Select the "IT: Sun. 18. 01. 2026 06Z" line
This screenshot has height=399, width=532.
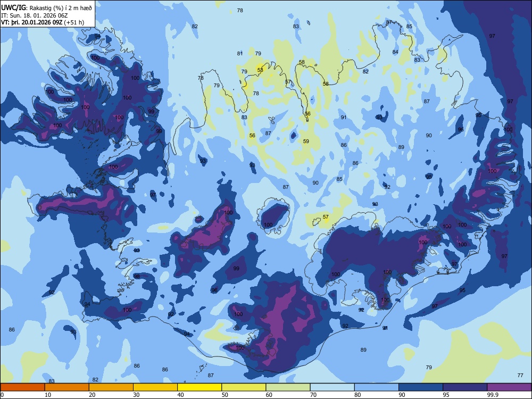point(34,15)
